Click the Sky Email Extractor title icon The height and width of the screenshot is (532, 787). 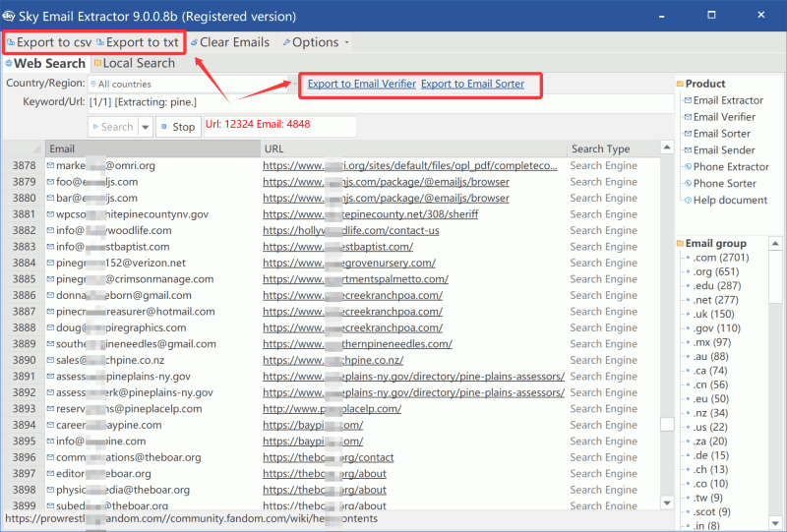[x=9, y=16]
